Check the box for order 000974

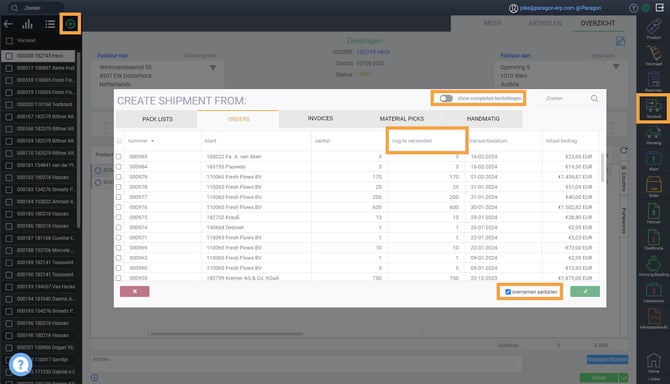[x=119, y=228]
